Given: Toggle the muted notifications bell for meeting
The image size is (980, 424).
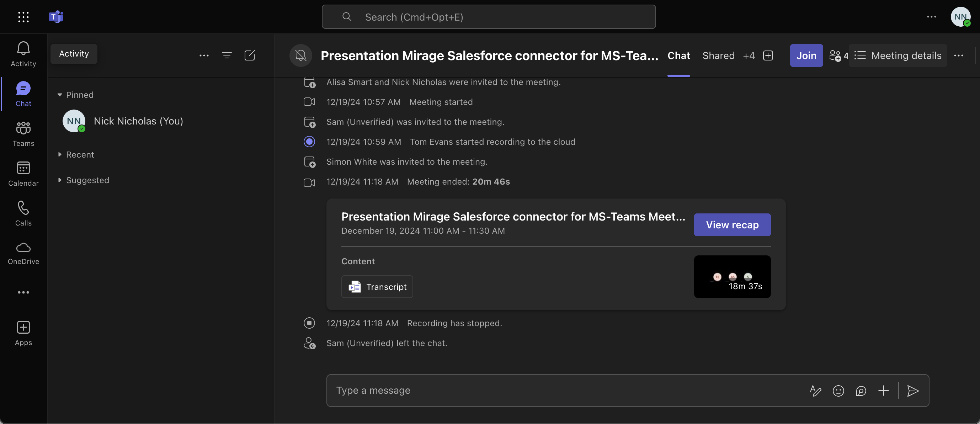Looking at the screenshot, I should coord(300,55).
